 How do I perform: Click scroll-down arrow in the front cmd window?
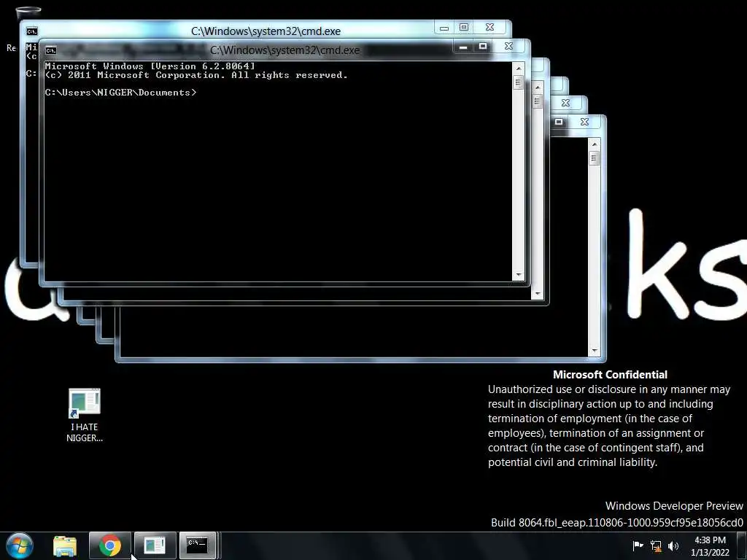[x=519, y=275]
